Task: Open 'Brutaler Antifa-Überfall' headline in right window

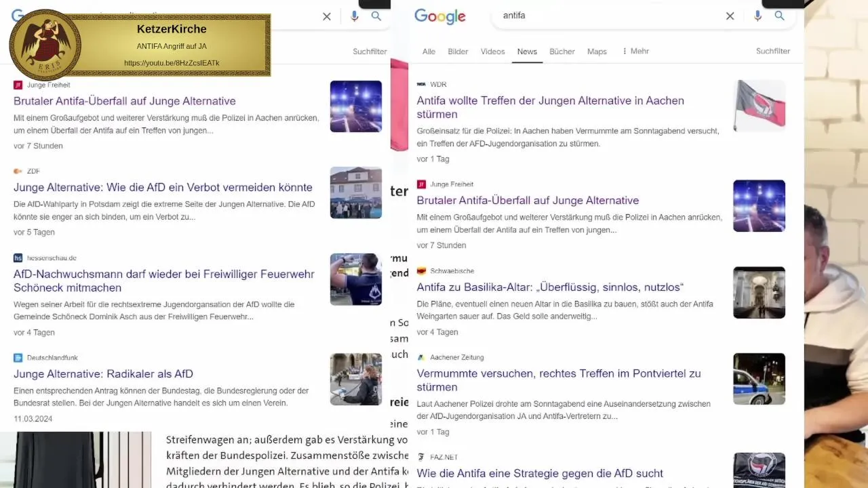Action: tap(528, 201)
